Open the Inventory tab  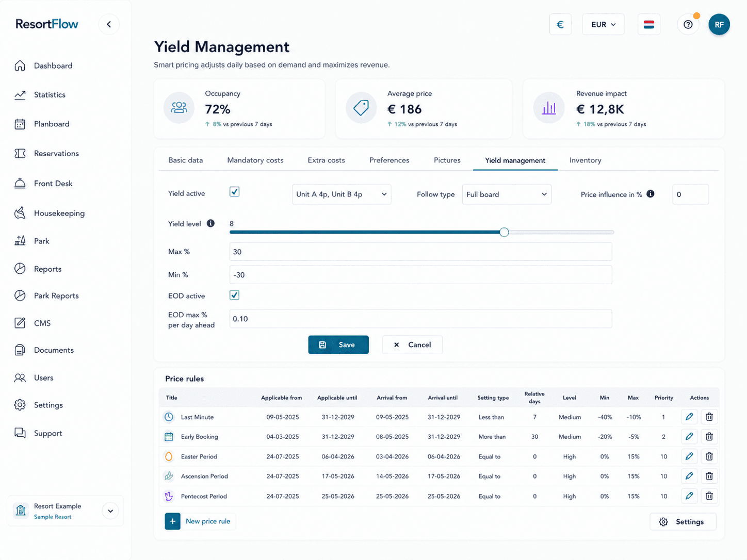[586, 160]
